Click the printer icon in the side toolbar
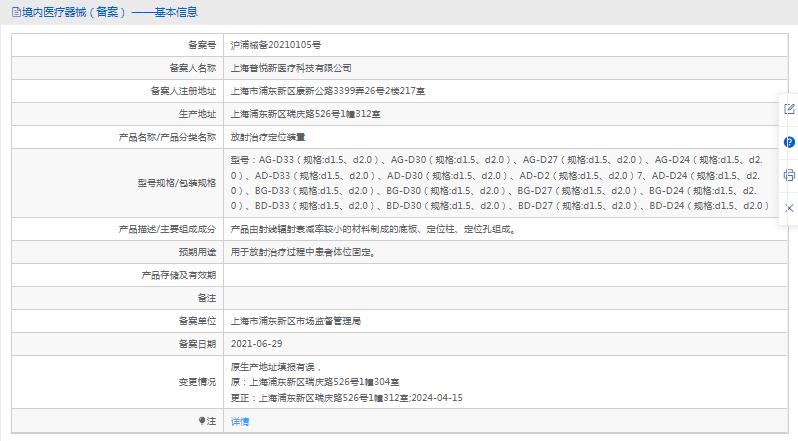 (x=789, y=175)
